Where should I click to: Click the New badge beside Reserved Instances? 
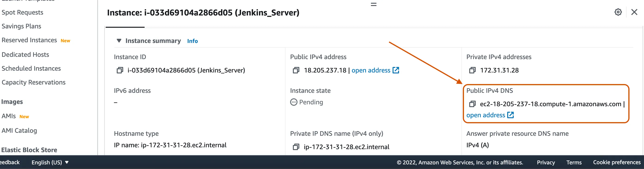(65, 41)
